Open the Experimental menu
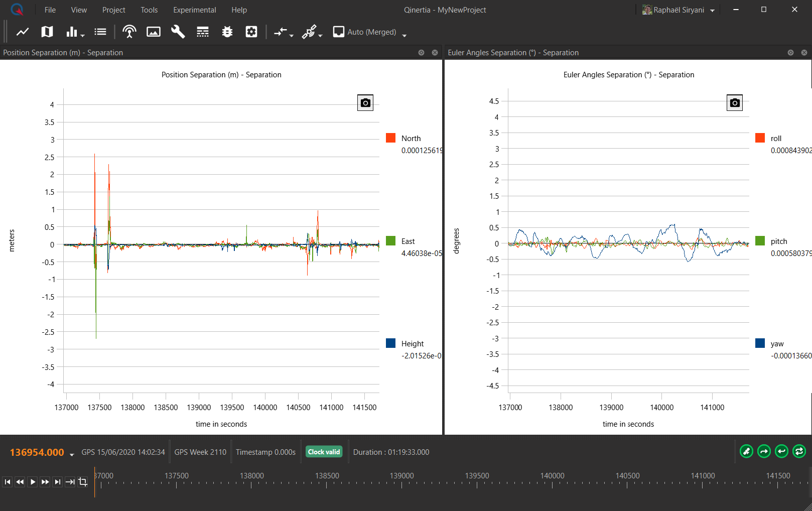The width and height of the screenshot is (812, 511). click(194, 10)
